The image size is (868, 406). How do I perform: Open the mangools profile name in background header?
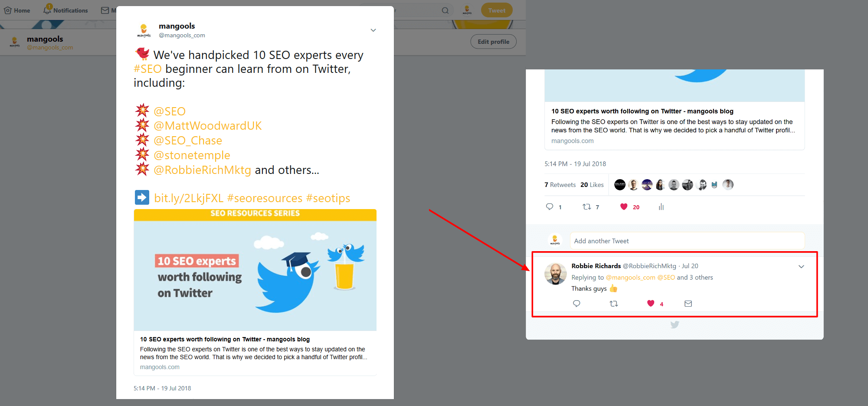click(45, 39)
